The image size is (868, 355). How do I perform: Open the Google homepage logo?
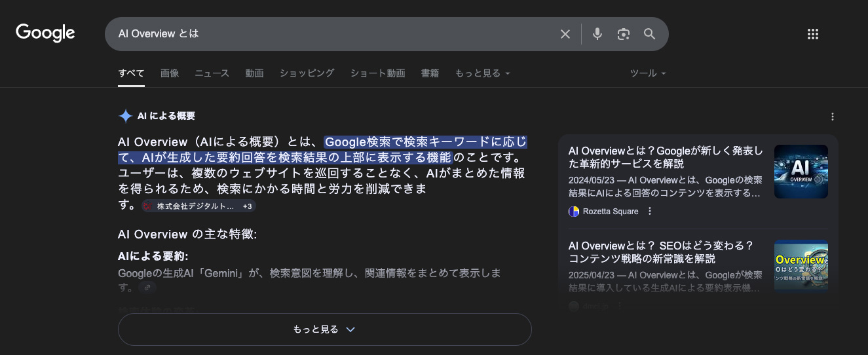click(45, 33)
